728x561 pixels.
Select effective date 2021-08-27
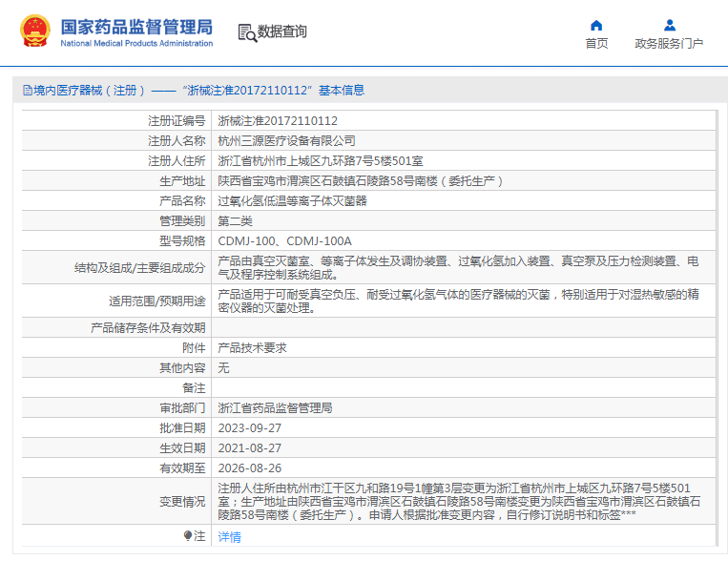pyautogui.click(x=250, y=447)
